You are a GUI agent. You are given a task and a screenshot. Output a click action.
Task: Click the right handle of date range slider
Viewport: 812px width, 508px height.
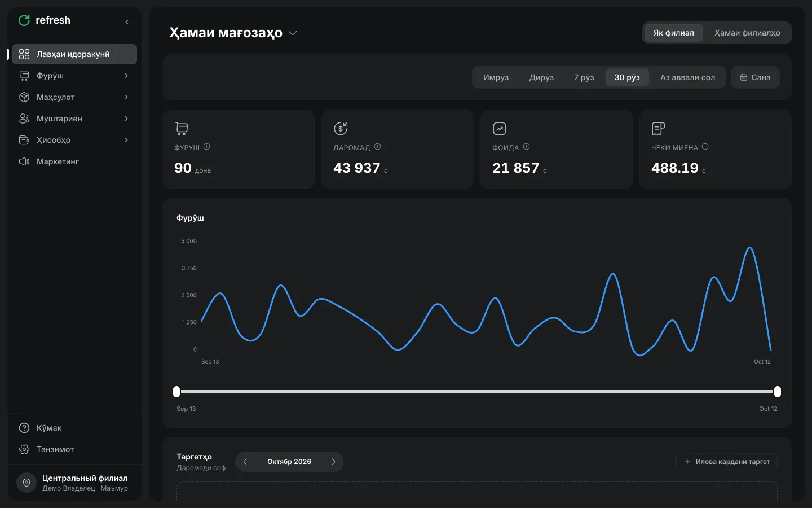tap(778, 392)
